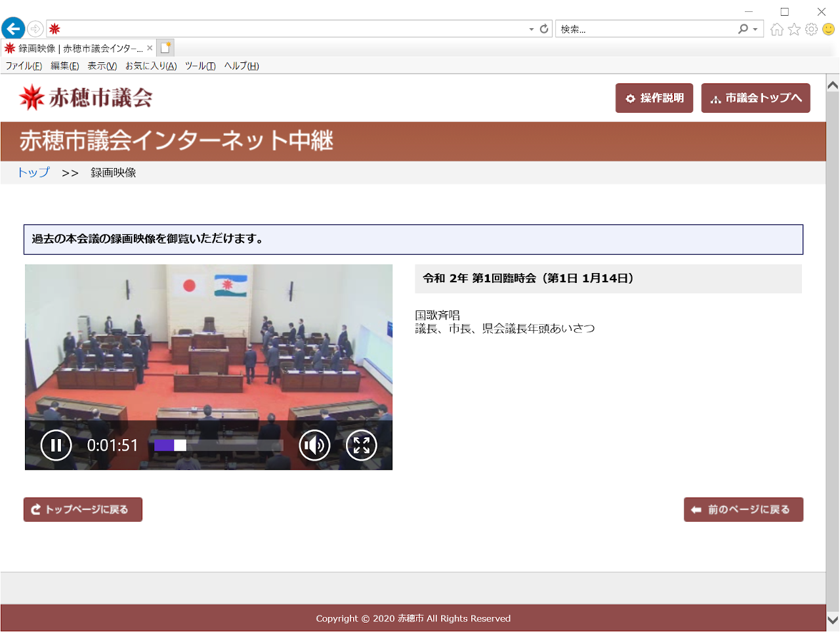
Task: Click the browser forward arrow button
Action: 35,29
